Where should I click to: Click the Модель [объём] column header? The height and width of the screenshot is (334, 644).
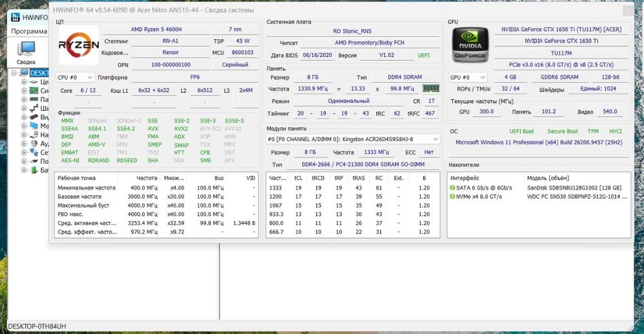pos(578,178)
